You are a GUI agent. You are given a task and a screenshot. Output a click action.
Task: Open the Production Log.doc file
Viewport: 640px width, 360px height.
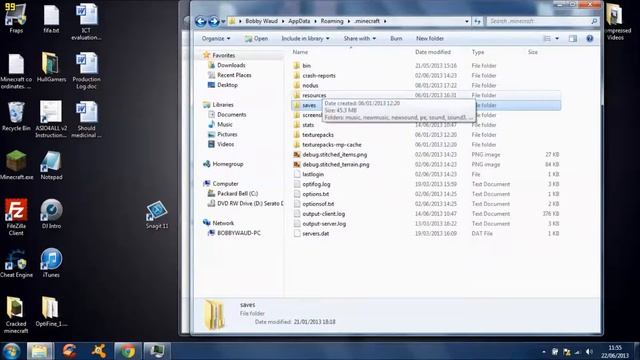click(x=86, y=71)
